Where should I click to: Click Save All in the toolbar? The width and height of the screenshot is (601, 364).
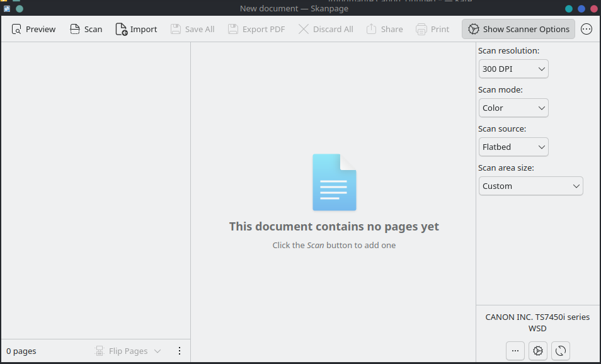tap(192, 29)
